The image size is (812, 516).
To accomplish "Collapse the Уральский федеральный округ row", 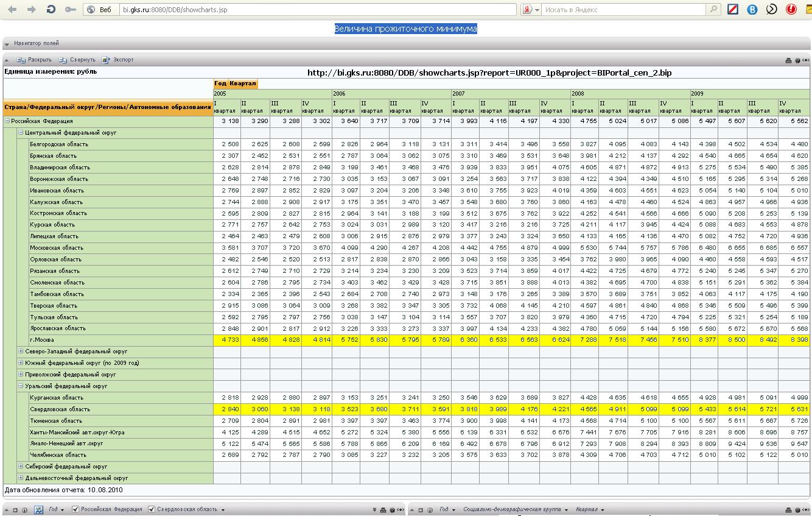I will 21,386.
